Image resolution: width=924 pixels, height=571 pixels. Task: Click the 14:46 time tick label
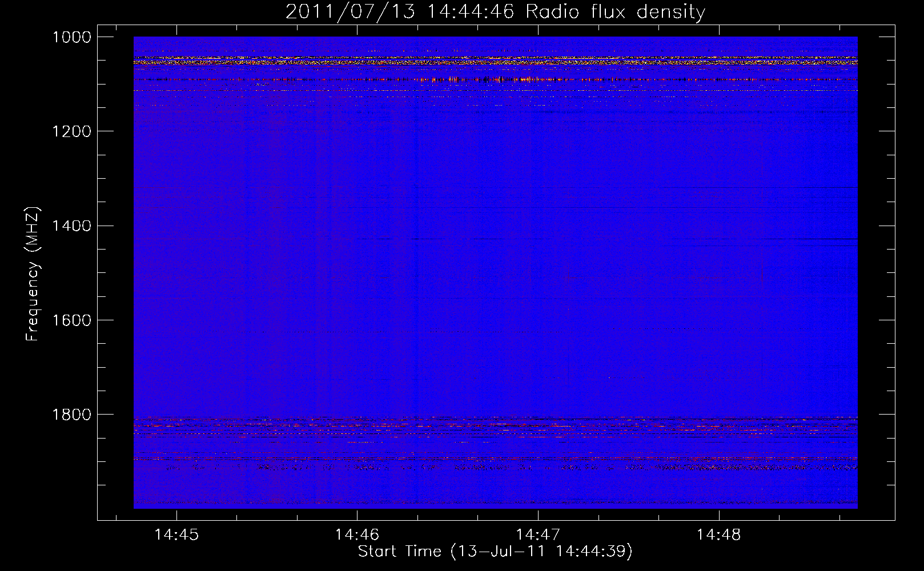(x=357, y=534)
